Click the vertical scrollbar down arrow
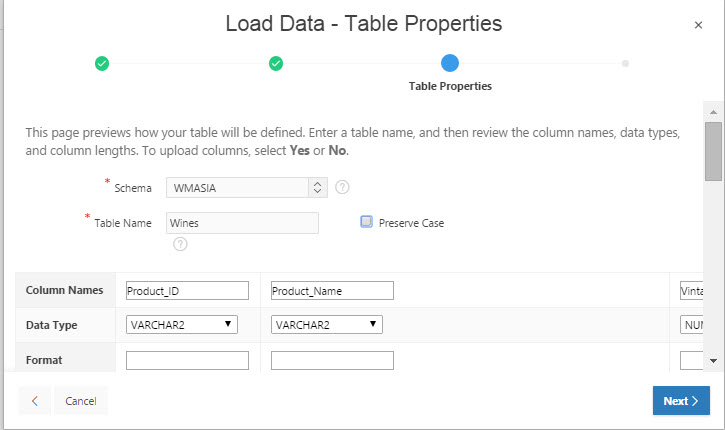The image size is (725, 430). 713,360
